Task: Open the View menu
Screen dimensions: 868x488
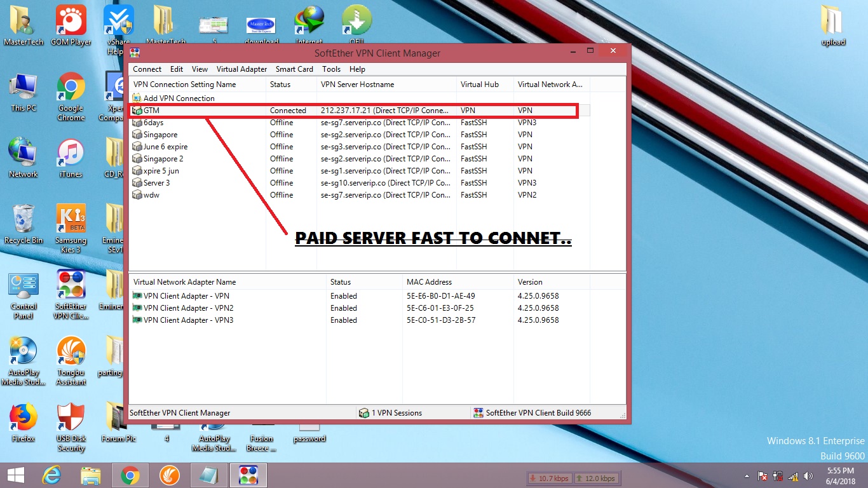Action: pyautogui.click(x=200, y=69)
